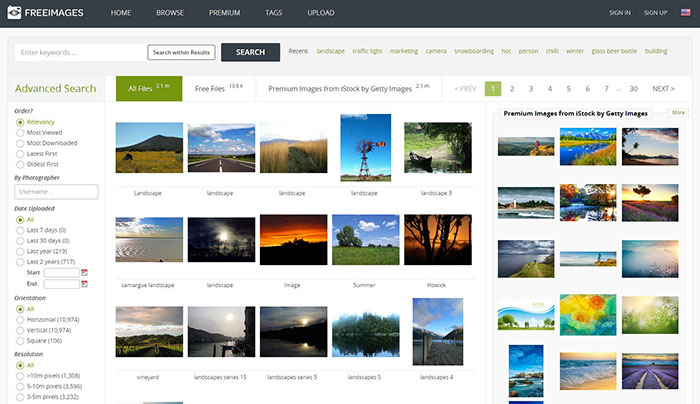
Task: Click the traffic light recent search
Action: coord(366,51)
